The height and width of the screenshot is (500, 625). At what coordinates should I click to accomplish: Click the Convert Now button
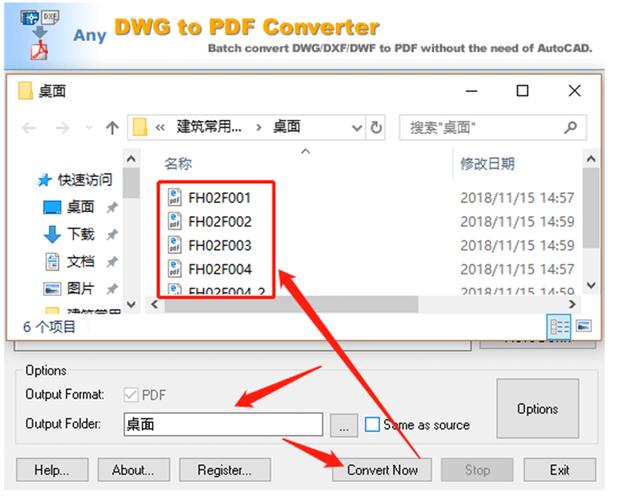tap(382, 470)
